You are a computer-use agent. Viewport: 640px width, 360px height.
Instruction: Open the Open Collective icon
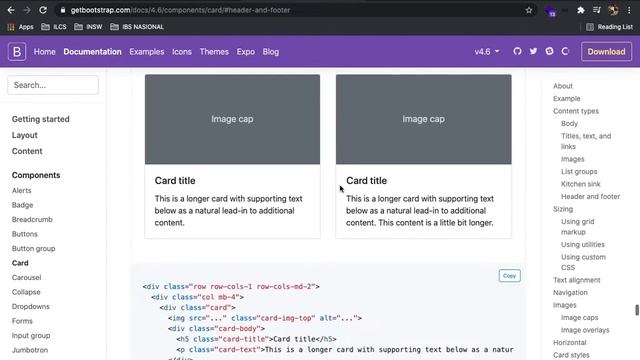pos(565,51)
